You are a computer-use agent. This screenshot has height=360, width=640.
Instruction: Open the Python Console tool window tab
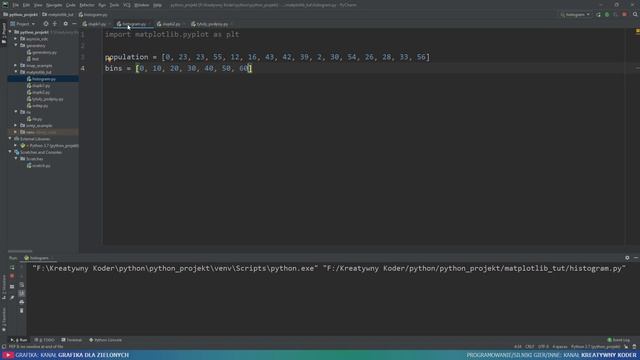105,340
